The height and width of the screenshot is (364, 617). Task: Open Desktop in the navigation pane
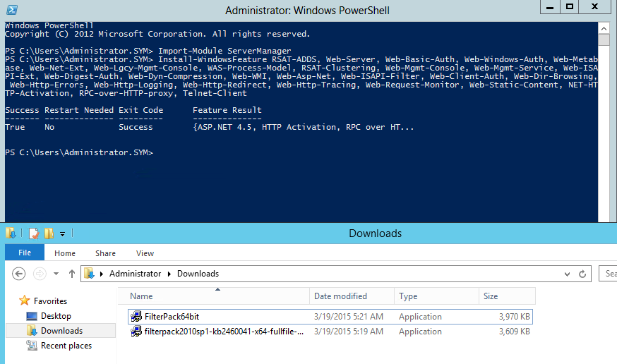(x=56, y=316)
